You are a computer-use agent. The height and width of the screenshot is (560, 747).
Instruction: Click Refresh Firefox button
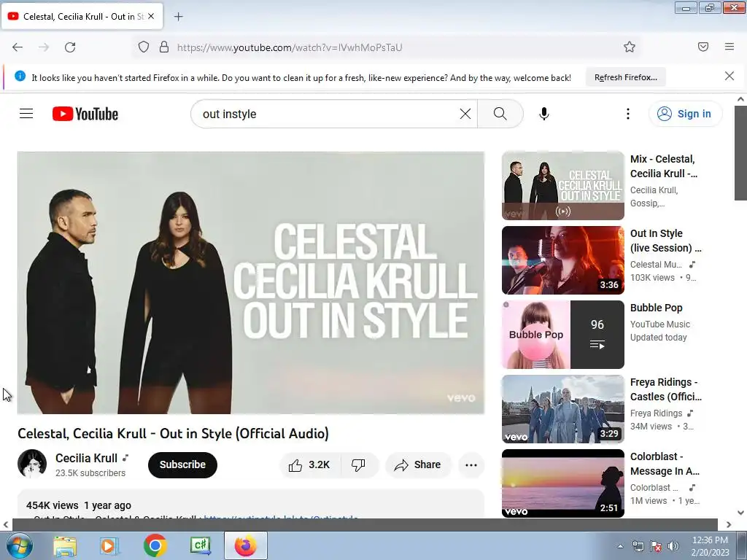pos(625,77)
